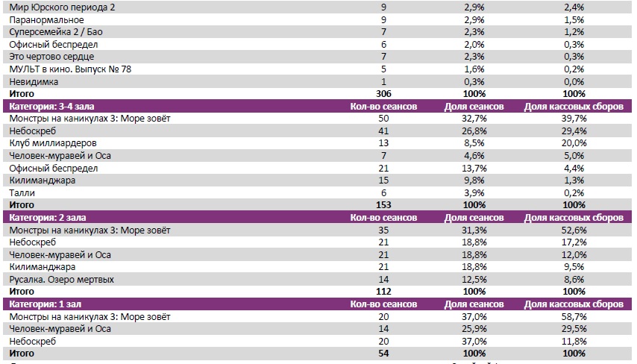
Task: Select the 20,0% box office share cell
Action: tap(574, 143)
